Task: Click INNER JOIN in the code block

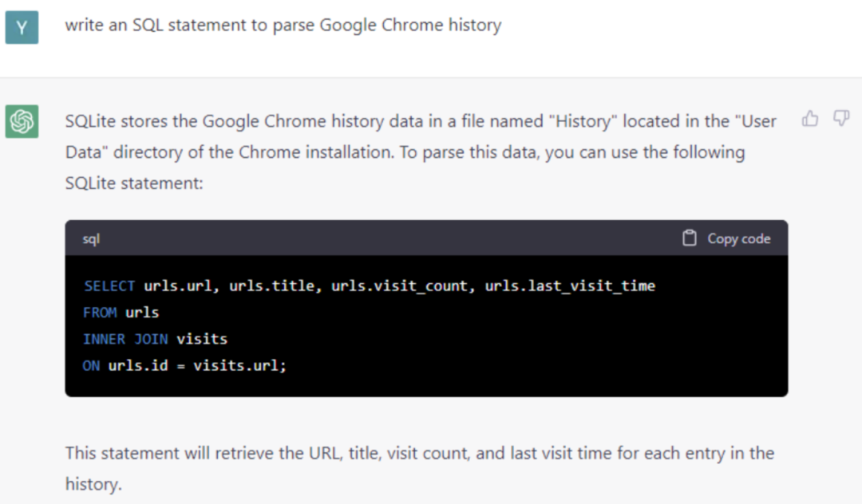Action: (125, 339)
